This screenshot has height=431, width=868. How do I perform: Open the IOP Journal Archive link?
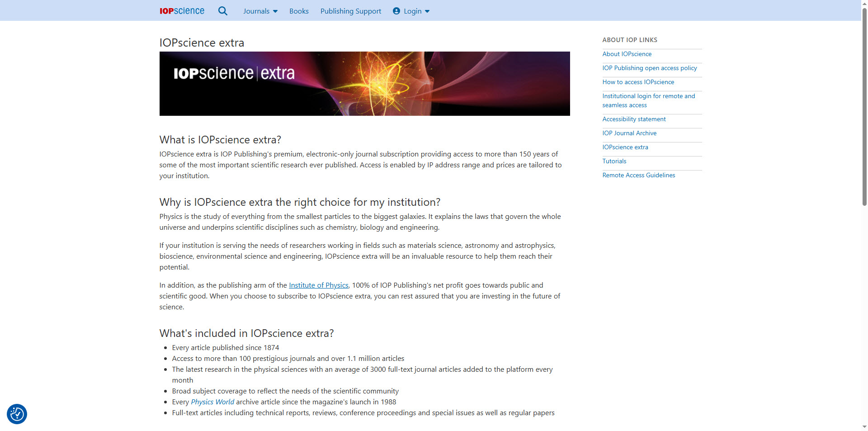pyautogui.click(x=629, y=133)
